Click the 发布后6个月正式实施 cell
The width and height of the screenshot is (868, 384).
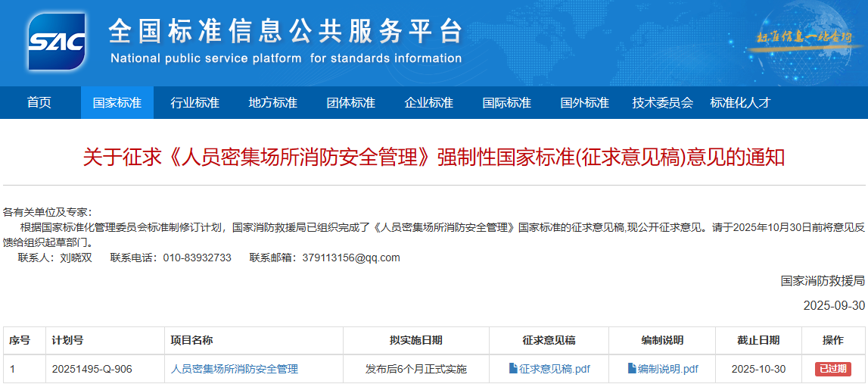[416, 369]
